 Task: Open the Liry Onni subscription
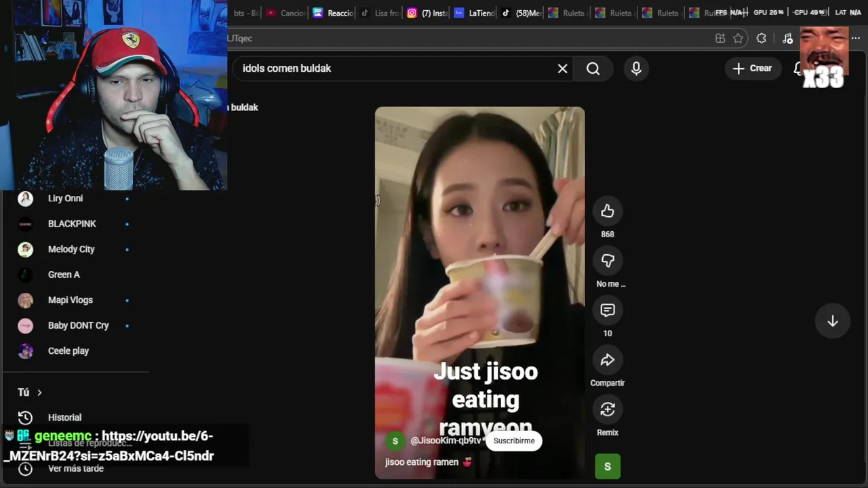[73, 199]
